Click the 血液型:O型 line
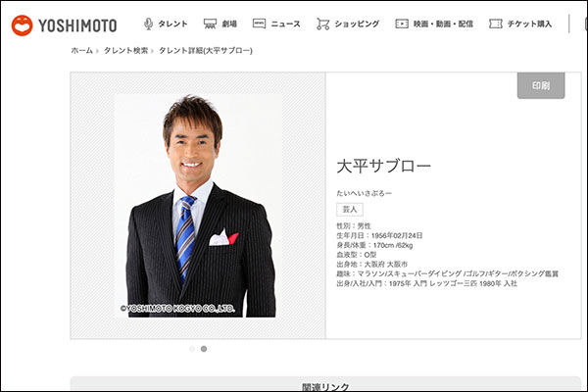 coord(357,255)
